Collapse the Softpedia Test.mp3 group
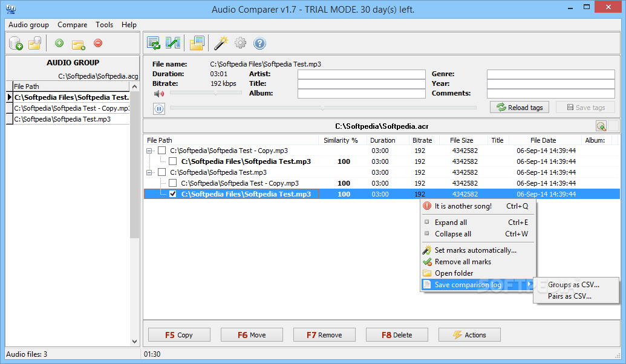This screenshot has width=626, height=364. [x=149, y=172]
